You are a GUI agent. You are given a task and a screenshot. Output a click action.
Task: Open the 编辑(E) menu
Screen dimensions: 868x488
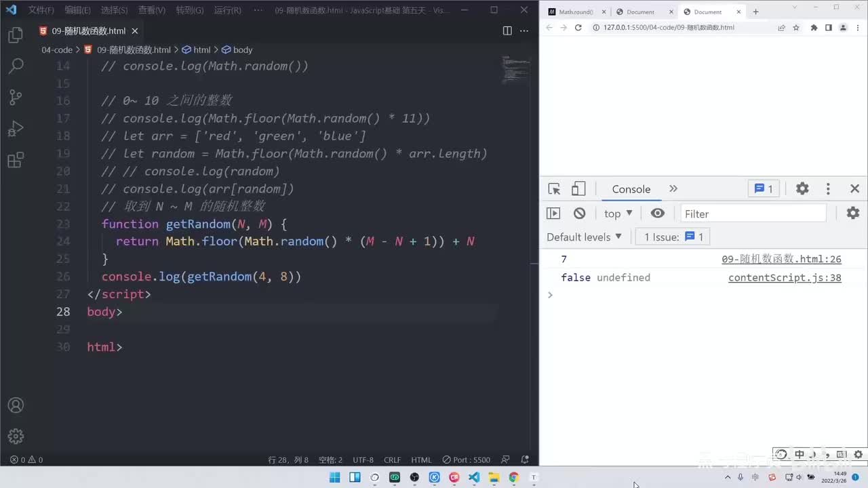click(x=77, y=10)
